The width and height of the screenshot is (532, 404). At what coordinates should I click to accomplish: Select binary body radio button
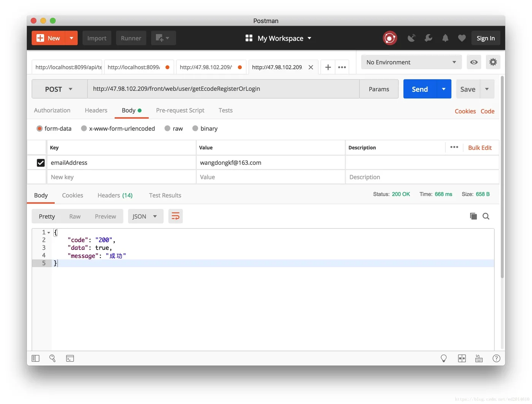tap(195, 129)
